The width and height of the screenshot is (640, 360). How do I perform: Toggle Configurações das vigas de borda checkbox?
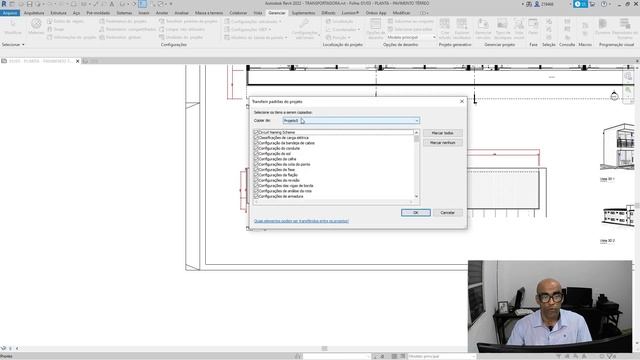256,185
